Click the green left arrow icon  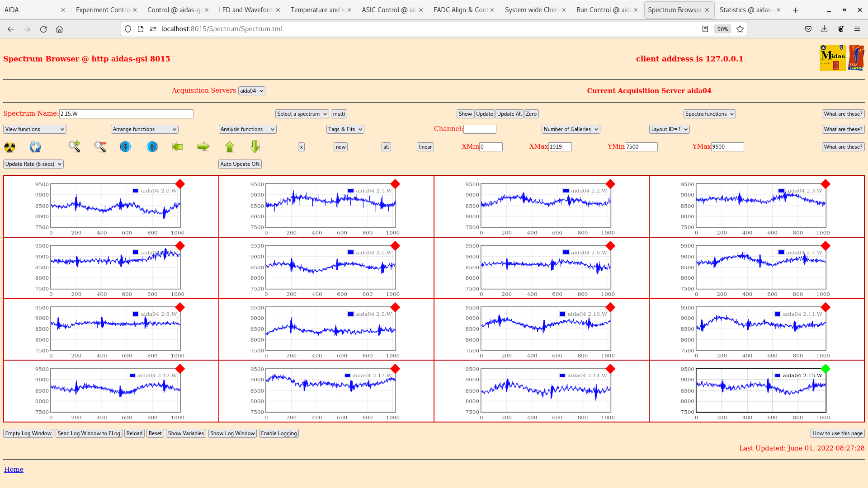(178, 146)
